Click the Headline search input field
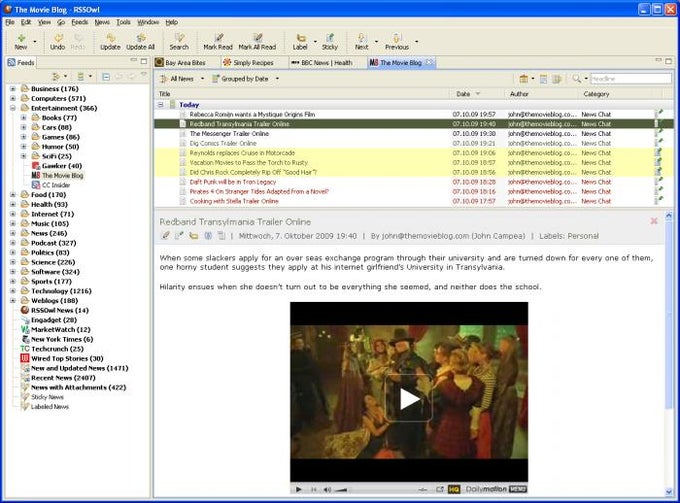Screen dimensions: 680x503 point(631,78)
